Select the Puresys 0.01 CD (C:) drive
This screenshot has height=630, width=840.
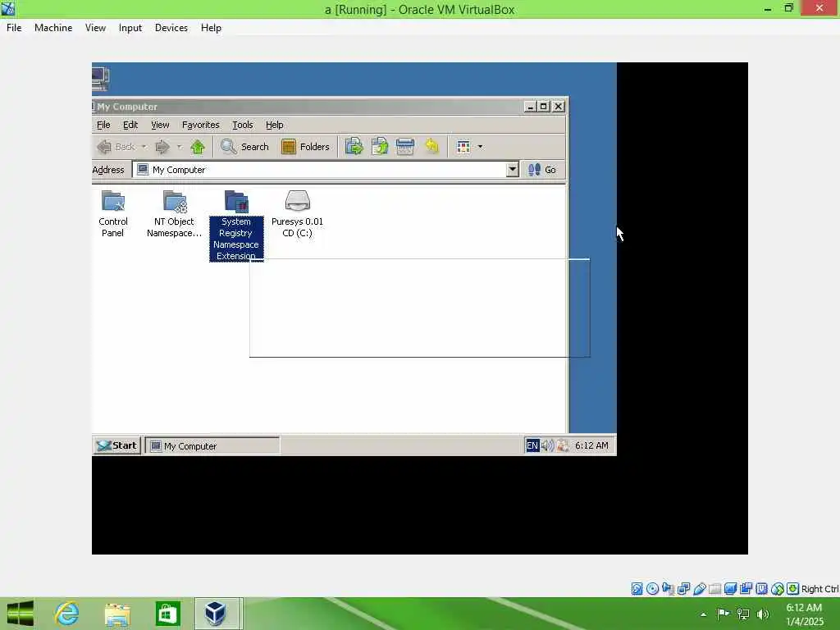click(x=297, y=214)
